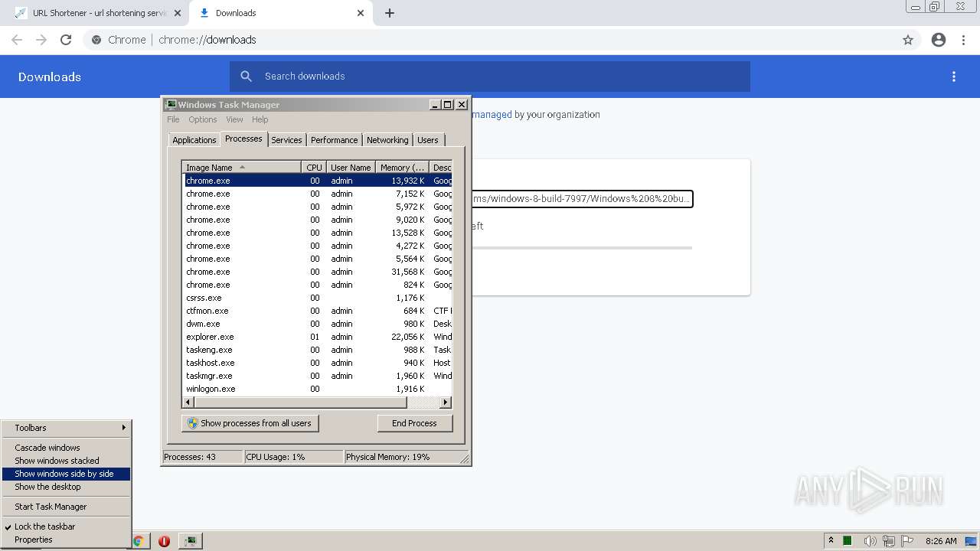Choose Show windows side by side
The height and width of the screenshot is (551, 980).
[67, 474]
